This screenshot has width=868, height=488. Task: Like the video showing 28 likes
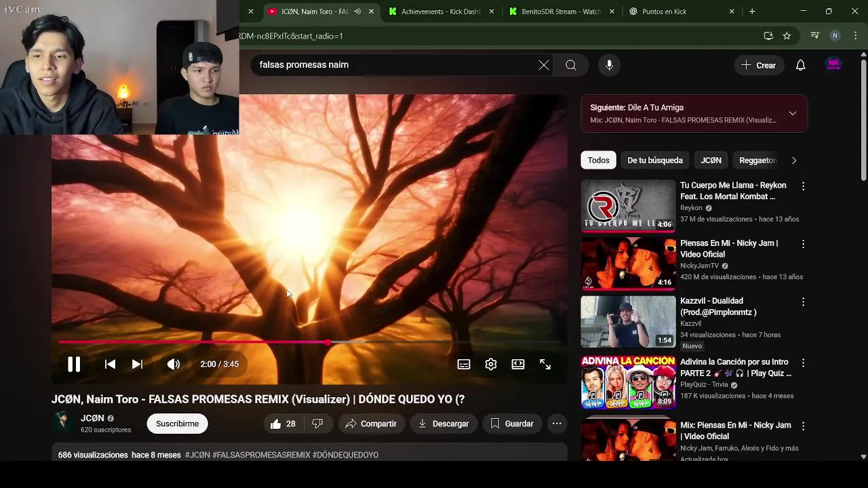(283, 424)
